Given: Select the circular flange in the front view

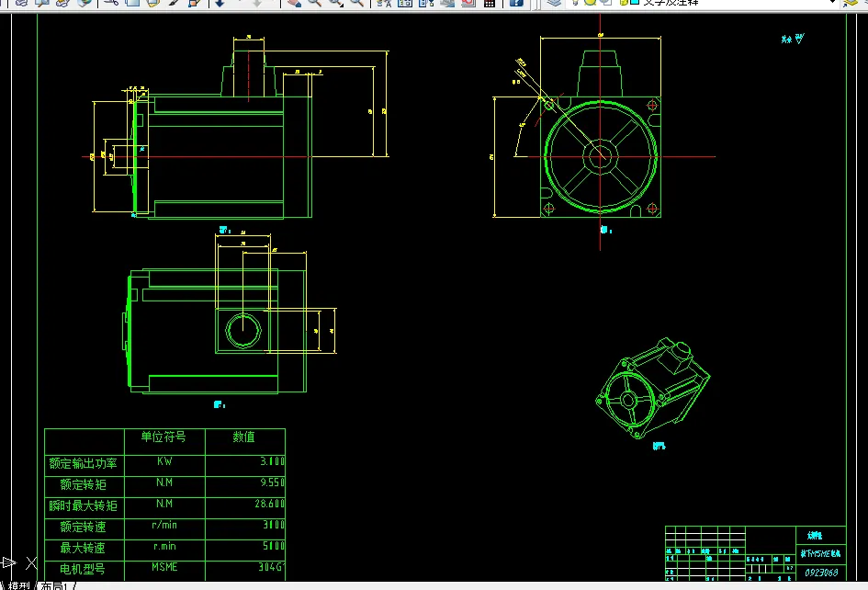Looking at the screenshot, I should (x=601, y=156).
